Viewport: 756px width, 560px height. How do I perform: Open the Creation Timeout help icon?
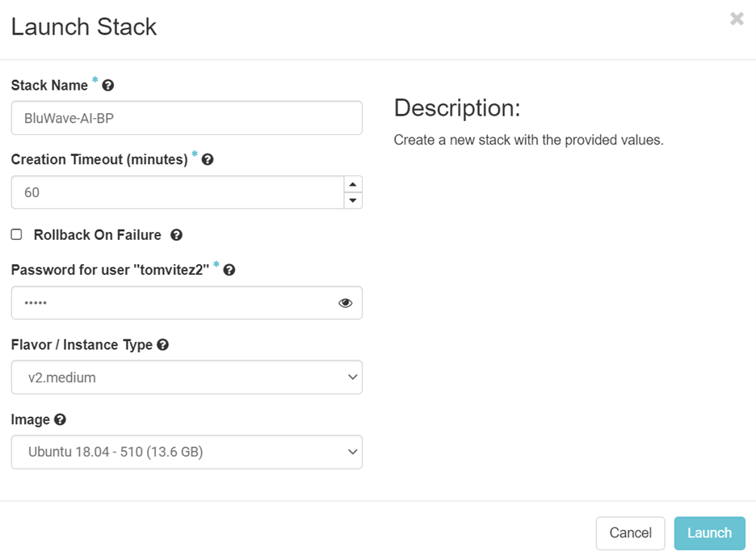pyautogui.click(x=208, y=160)
